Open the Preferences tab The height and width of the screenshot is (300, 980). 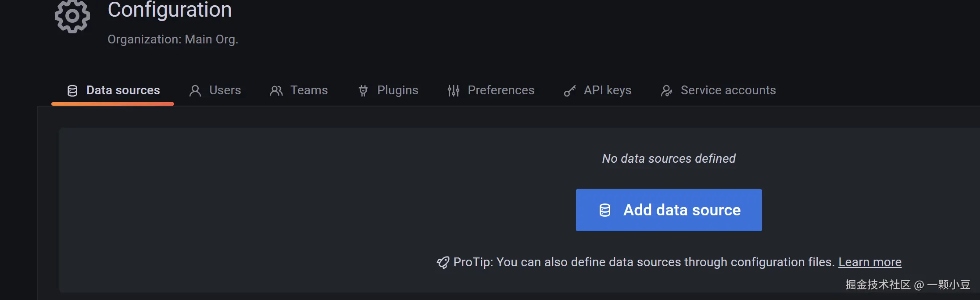click(x=501, y=90)
